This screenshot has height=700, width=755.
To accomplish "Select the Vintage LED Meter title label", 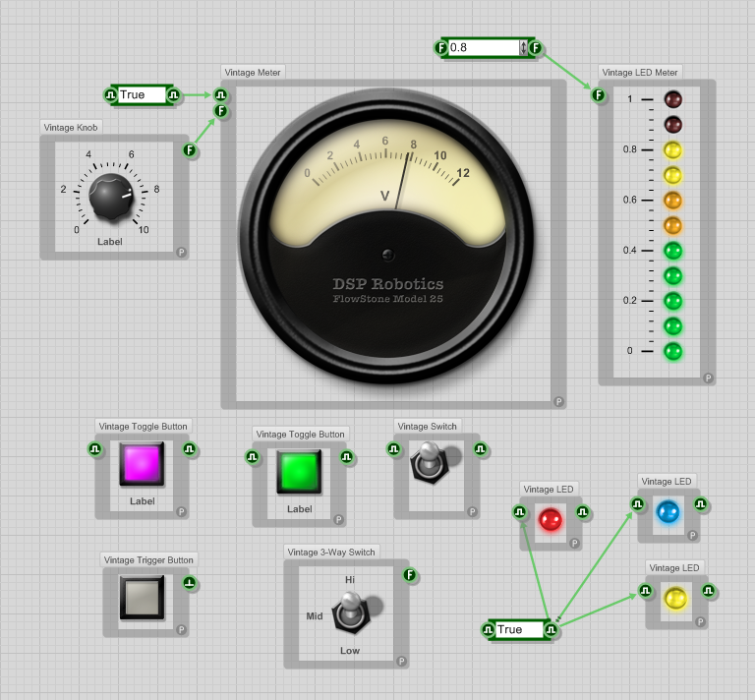I will click(x=640, y=72).
